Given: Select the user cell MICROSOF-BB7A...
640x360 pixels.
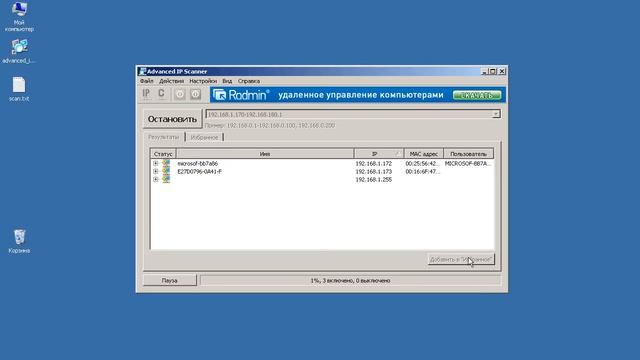Looking at the screenshot, I should coord(468,163).
